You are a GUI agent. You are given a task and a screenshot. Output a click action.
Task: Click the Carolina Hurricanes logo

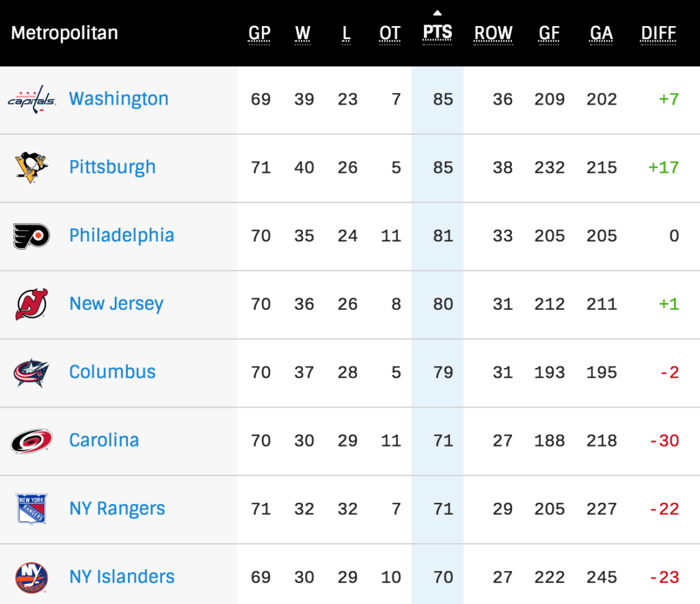[x=31, y=441]
